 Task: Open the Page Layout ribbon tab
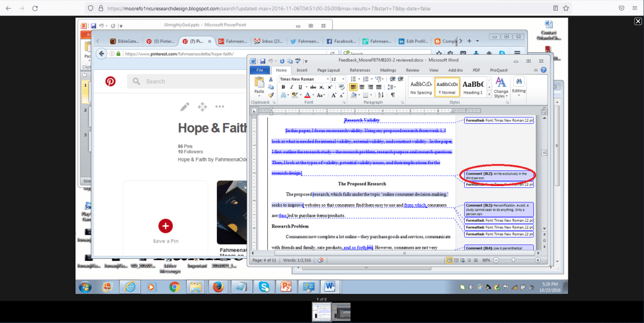pyautogui.click(x=328, y=70)
